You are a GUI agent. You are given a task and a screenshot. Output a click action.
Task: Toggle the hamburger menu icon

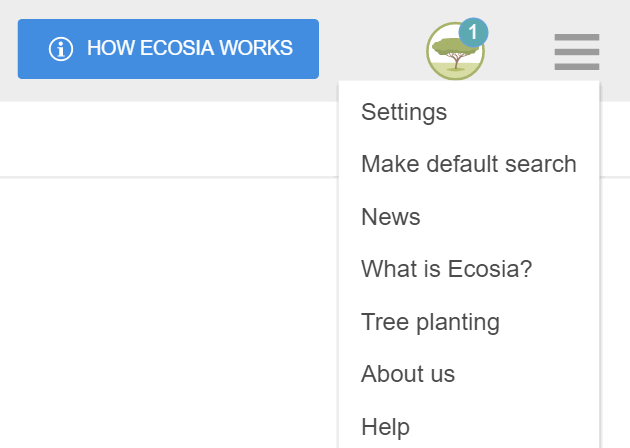coord(577,52)
